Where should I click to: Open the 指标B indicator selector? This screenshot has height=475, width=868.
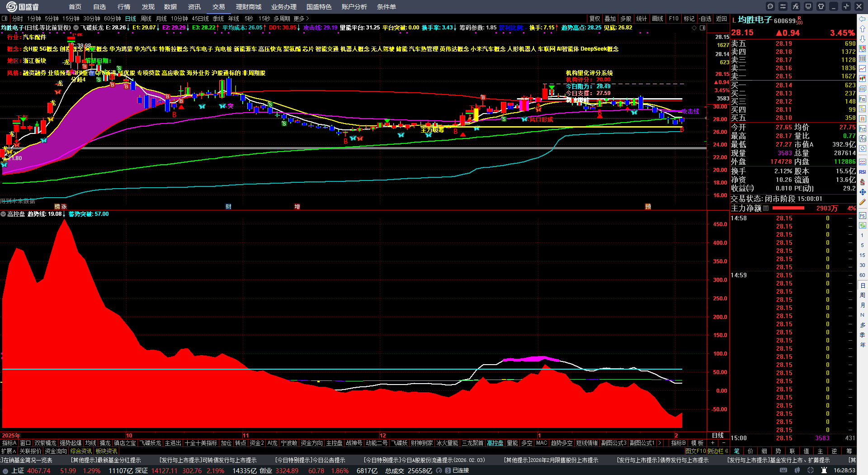pyautogui.click(x=678, y=443)
